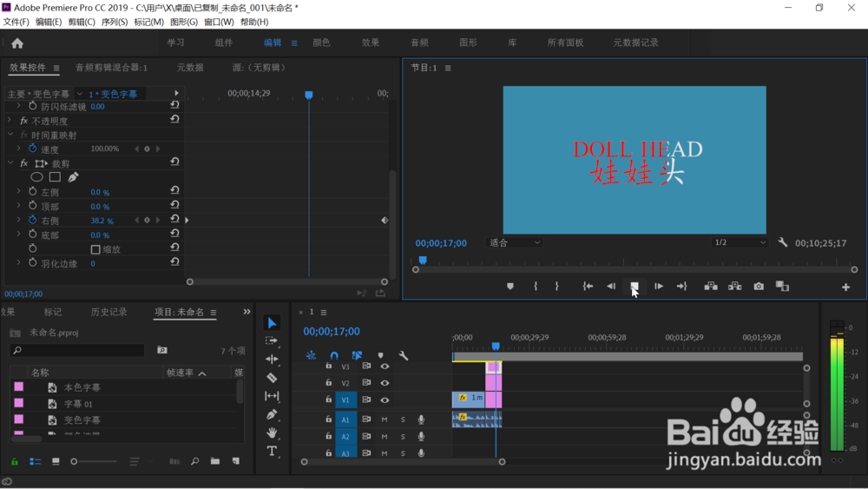
Task: Step forward one frame
Action: [658, 287]
